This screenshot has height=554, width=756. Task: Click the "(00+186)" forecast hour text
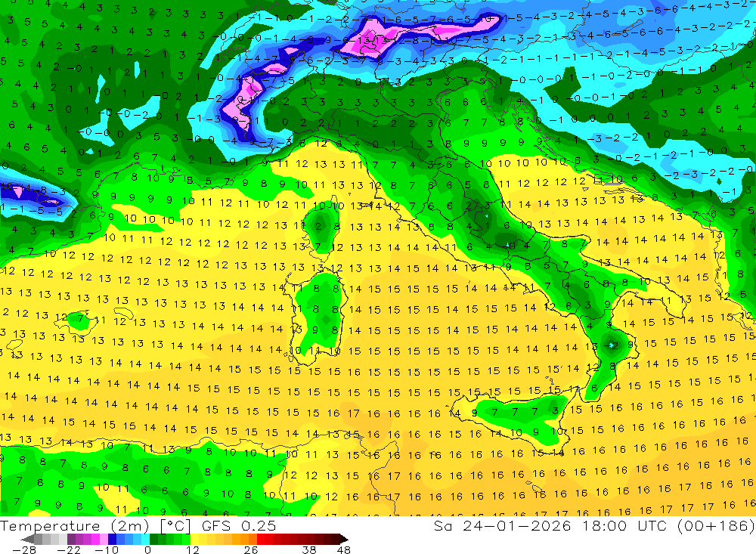[x=715, y=525]
